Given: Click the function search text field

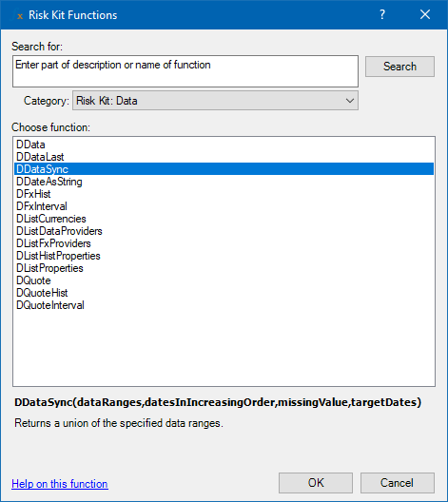Looking at the screenshot, I should tap(185, 71).
